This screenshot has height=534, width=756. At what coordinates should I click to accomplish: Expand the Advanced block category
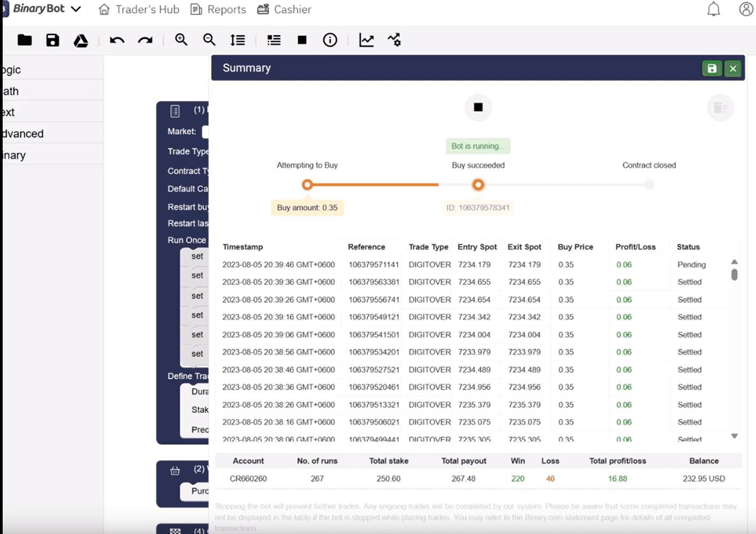[22, 133]
